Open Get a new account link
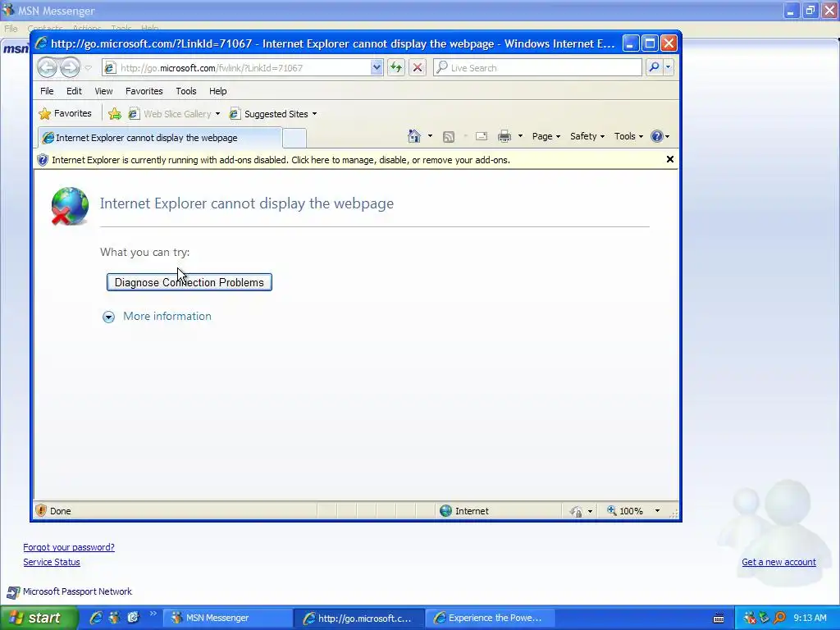Screen dimensions: 840x630 778,562
